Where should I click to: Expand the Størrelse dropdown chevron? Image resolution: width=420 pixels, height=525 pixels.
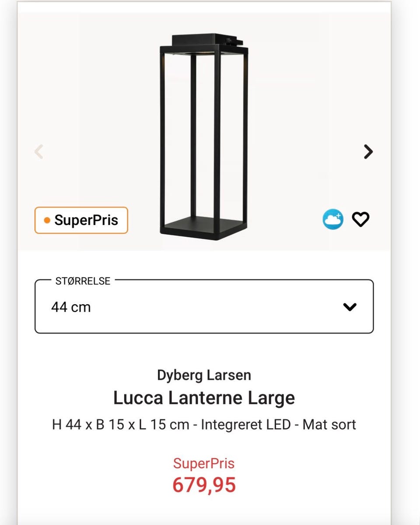click(x=350, y=307)
